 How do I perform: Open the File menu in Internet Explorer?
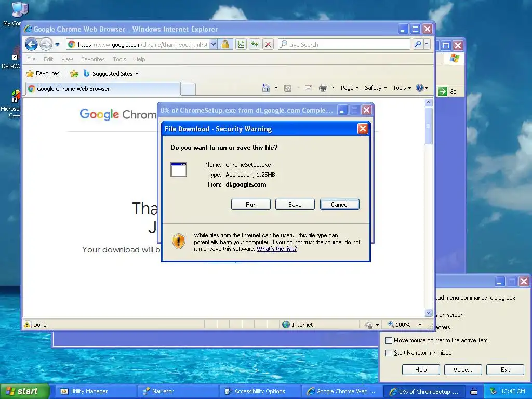pyautogui.click(x=31, y=59)
